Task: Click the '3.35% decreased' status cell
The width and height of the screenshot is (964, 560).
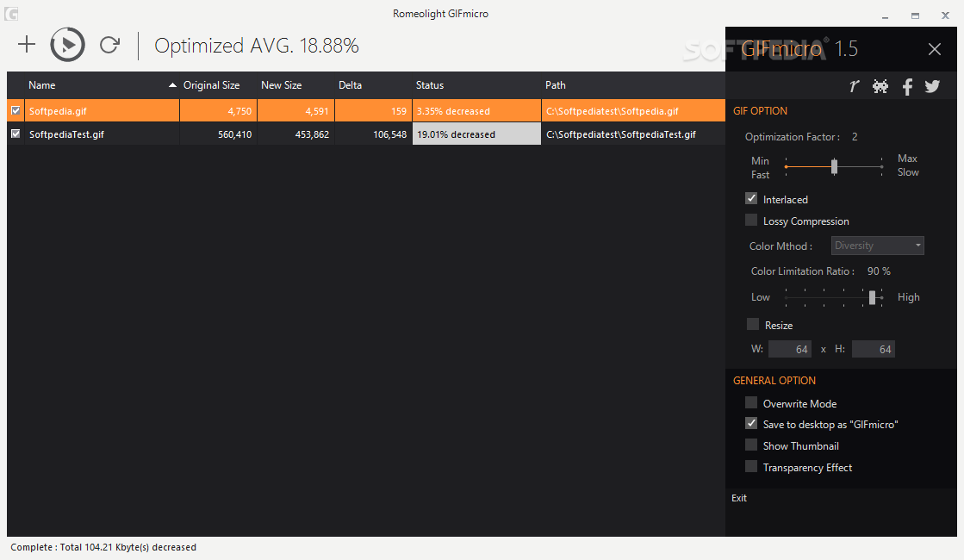Action: 476,111
